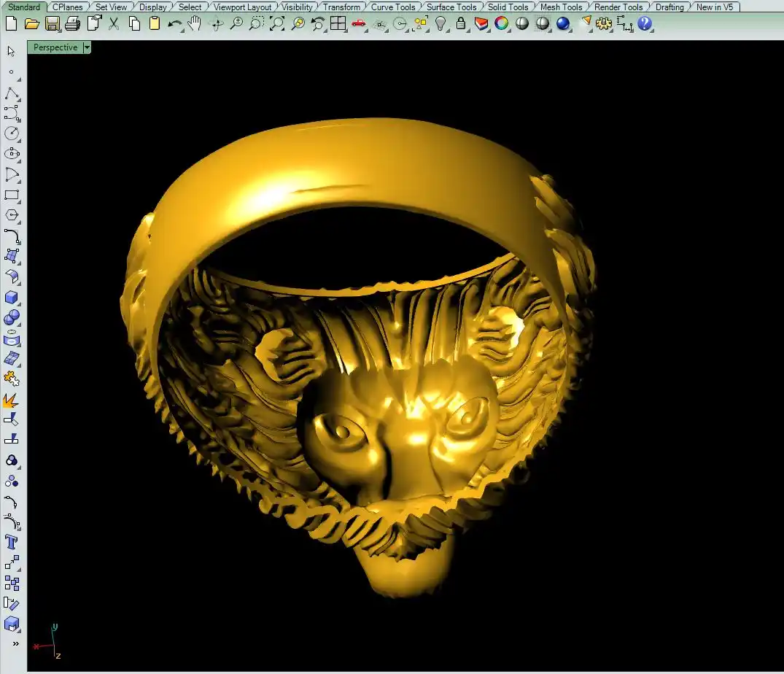Open Help with the question mark button
The height and width of the screenshot is (674, 784).
tap(645, 23)
